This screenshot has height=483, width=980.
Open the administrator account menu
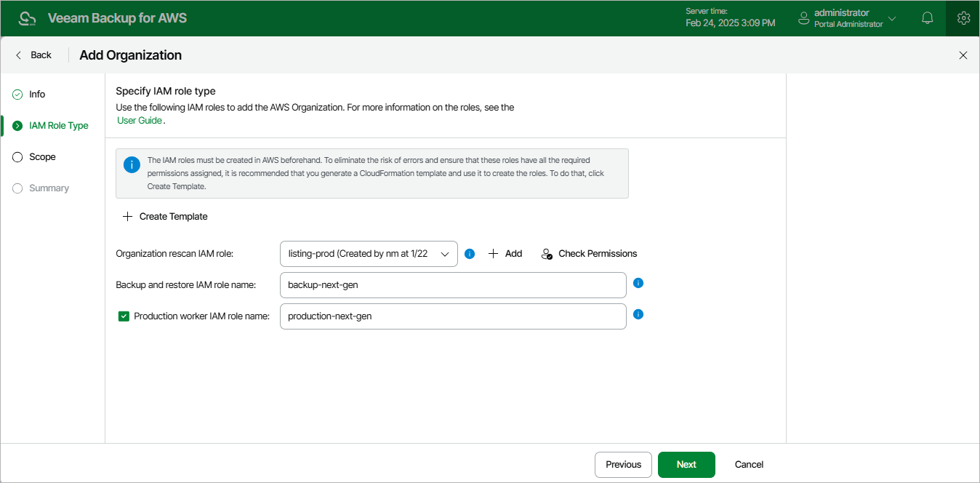848,18
